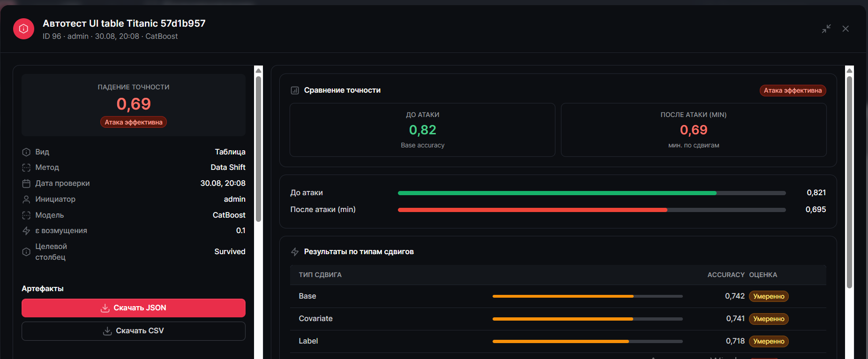Collapse the dialog with the minimize arrows icon
Screen dimensions: 868x359
pos(826,29)
